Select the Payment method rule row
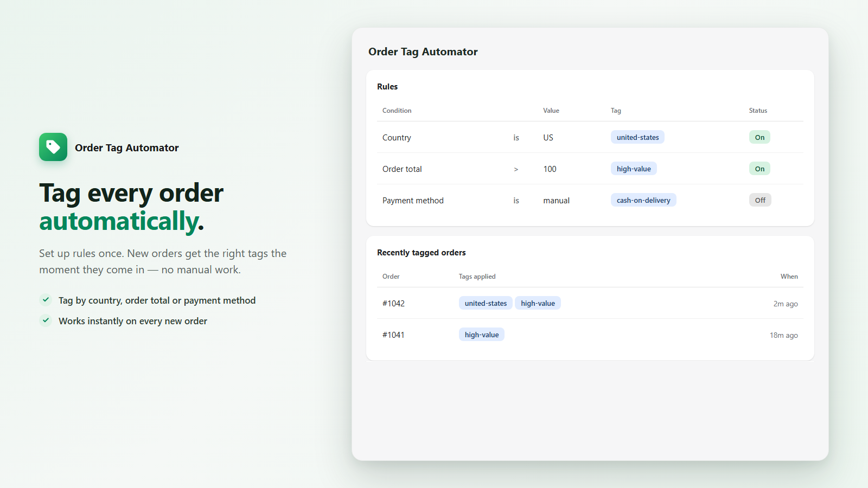Viewport: 868px width, 488px height. point(590,200)
